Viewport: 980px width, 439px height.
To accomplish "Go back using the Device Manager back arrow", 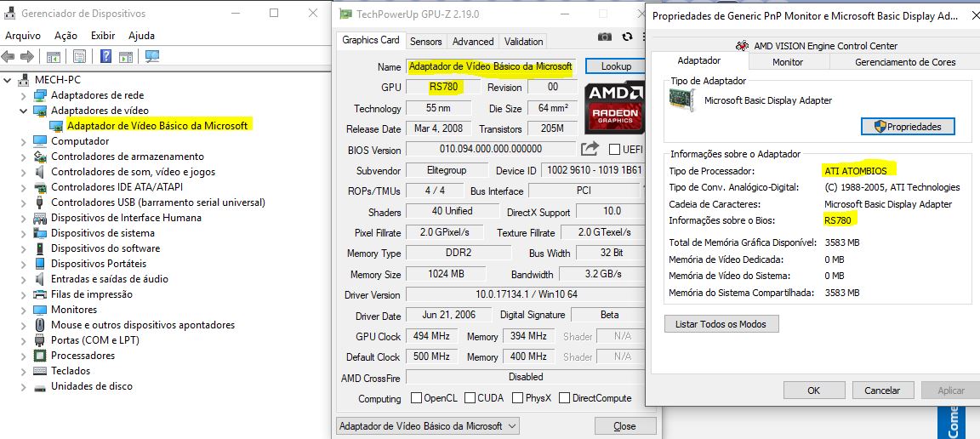I will click(x=9, y=57).
